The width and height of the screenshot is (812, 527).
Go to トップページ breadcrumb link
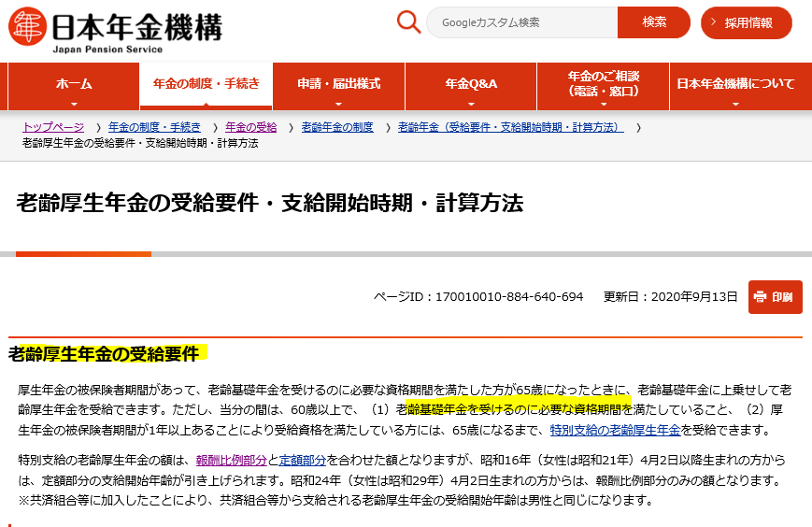tap(53, 127)
